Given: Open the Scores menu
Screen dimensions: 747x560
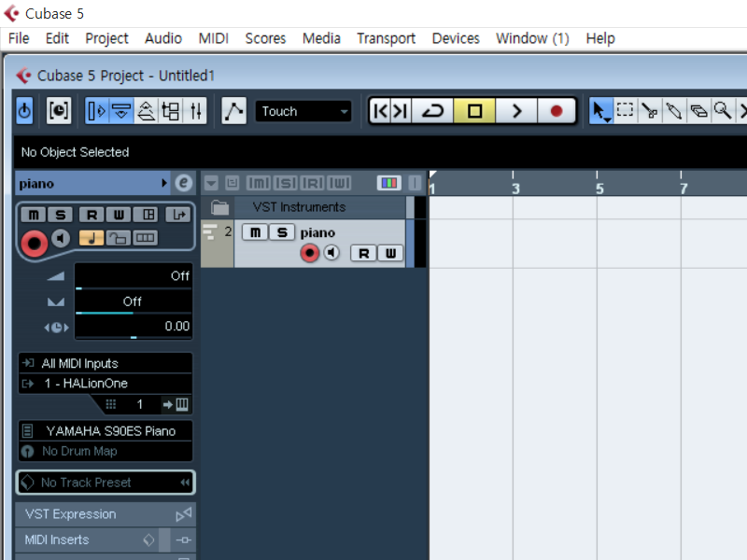Looking at the screenshot, I should click(265, 38).
